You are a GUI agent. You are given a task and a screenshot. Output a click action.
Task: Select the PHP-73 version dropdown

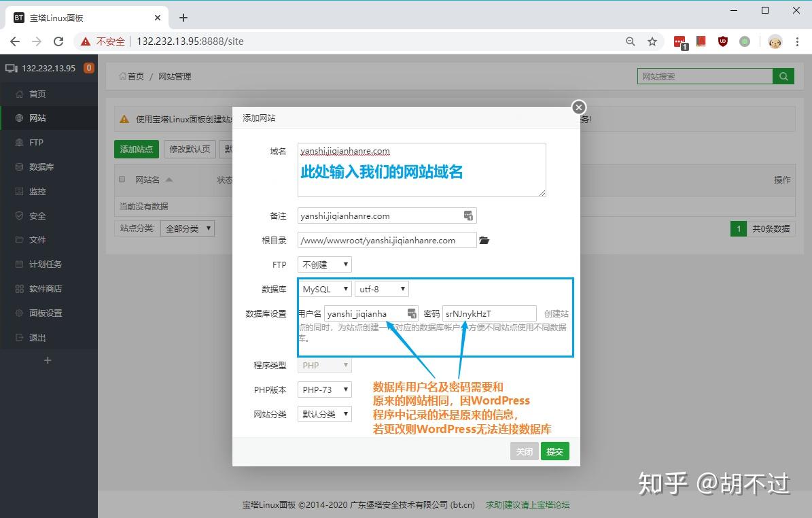[x=325, y=390]
